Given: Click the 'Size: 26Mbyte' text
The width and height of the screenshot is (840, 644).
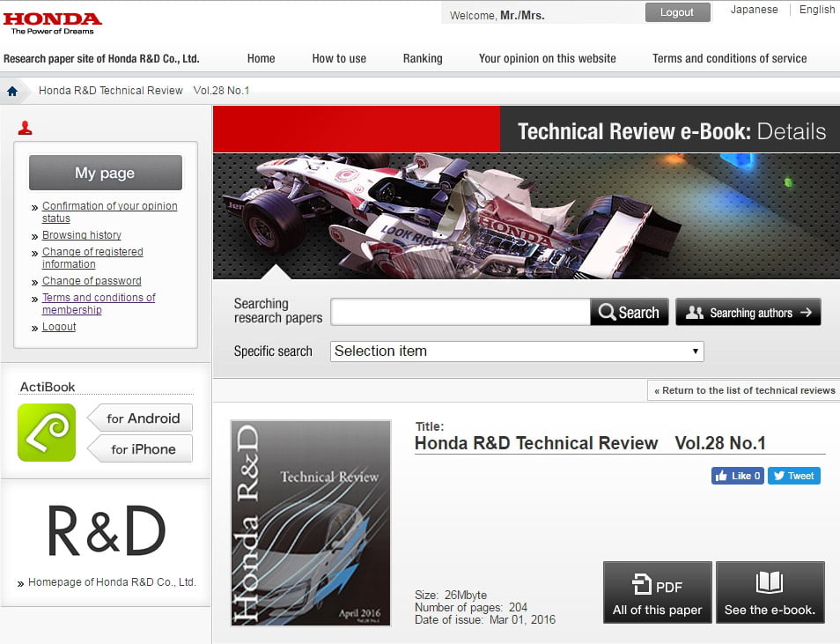Looking at the screenshot, I should (x=451, y=595).
